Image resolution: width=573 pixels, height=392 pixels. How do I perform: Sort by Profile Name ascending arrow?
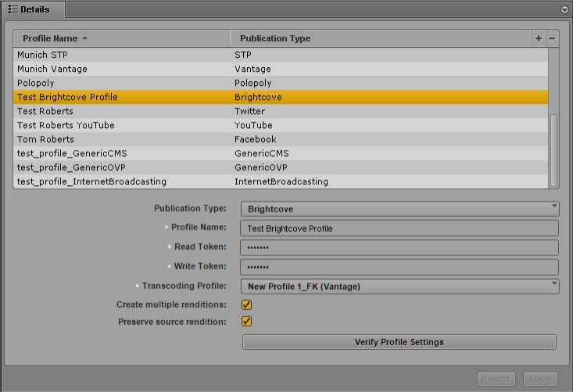click(x=84, y=38)
